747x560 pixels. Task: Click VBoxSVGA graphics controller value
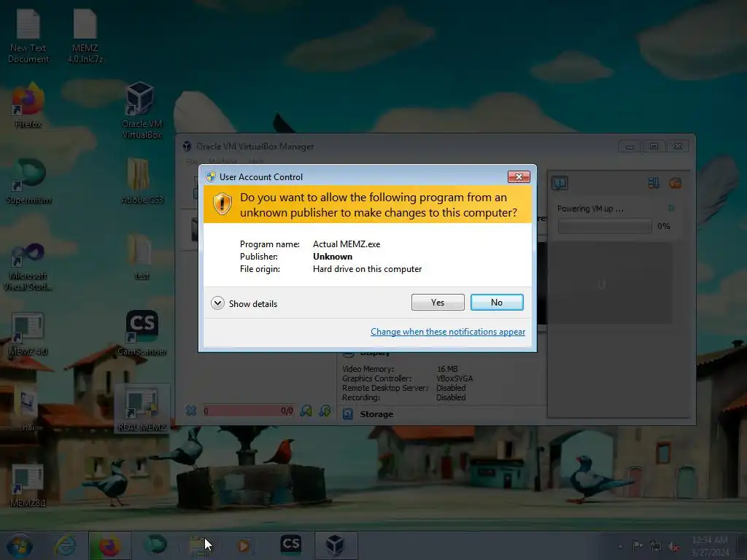click(454, 378)
